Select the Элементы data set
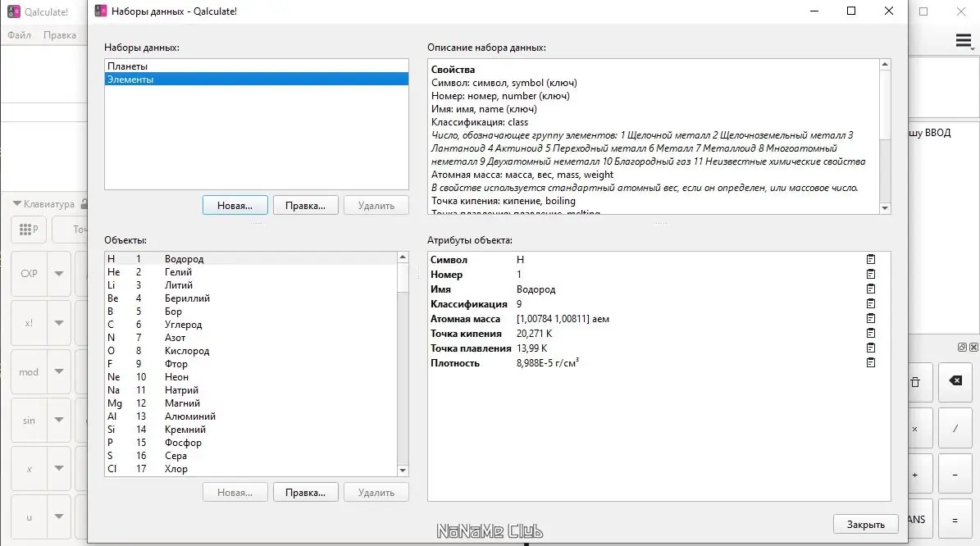This screenshot has height=546, width=980. click(x=256, y=80)
